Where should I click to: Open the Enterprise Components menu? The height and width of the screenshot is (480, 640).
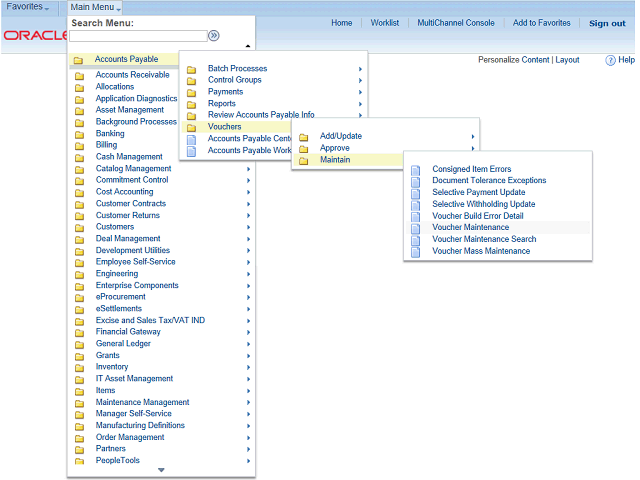click(x=137, y=285)
